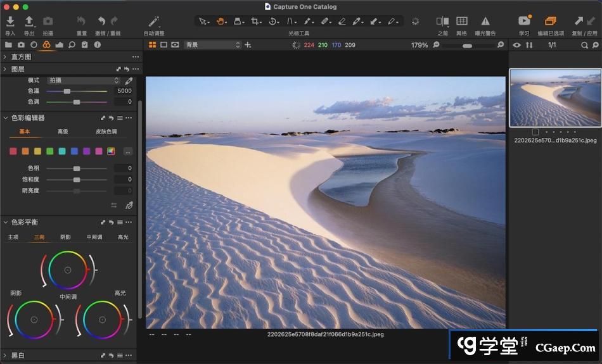Expand the Histogram (直方图) panel

[x=6, y=57]
